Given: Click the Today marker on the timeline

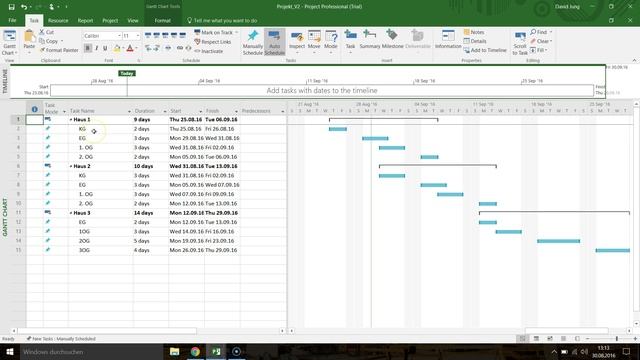Looking at the screenshot, I should pos(127,73).
